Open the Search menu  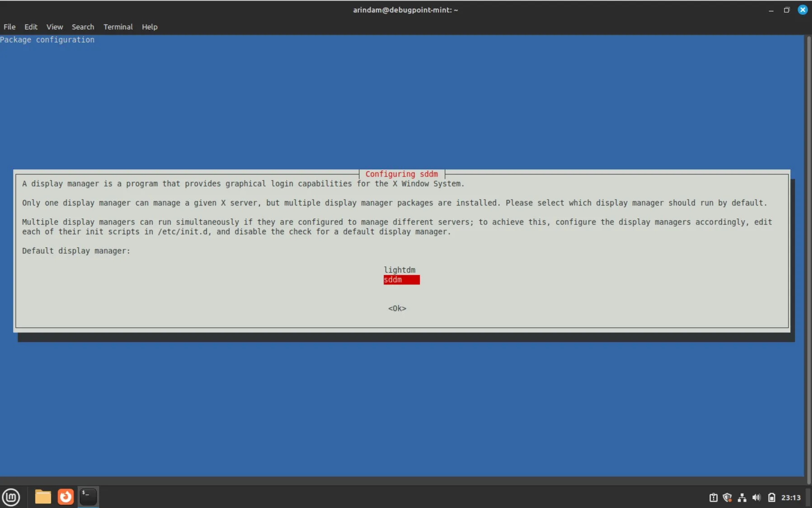pos(83,27)
